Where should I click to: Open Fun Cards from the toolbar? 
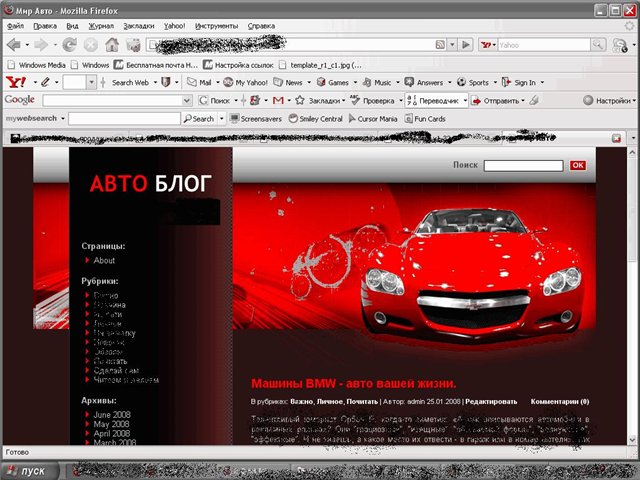tap(425, 118)
